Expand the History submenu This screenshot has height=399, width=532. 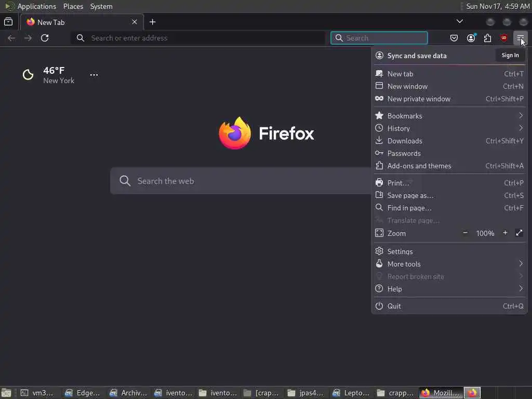coord(449,128)
